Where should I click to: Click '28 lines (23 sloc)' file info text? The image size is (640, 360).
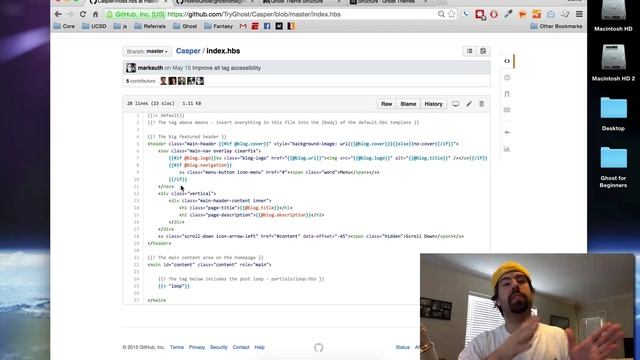click(151, 104)
